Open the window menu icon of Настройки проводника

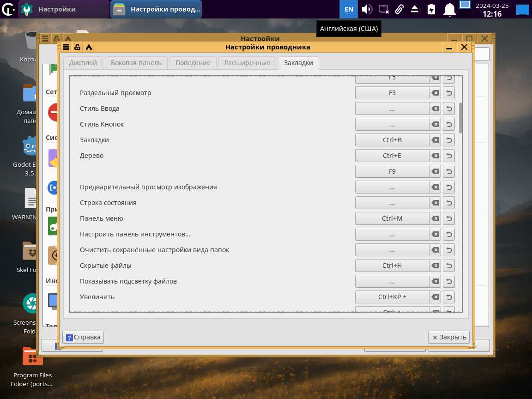coord(66,47)
